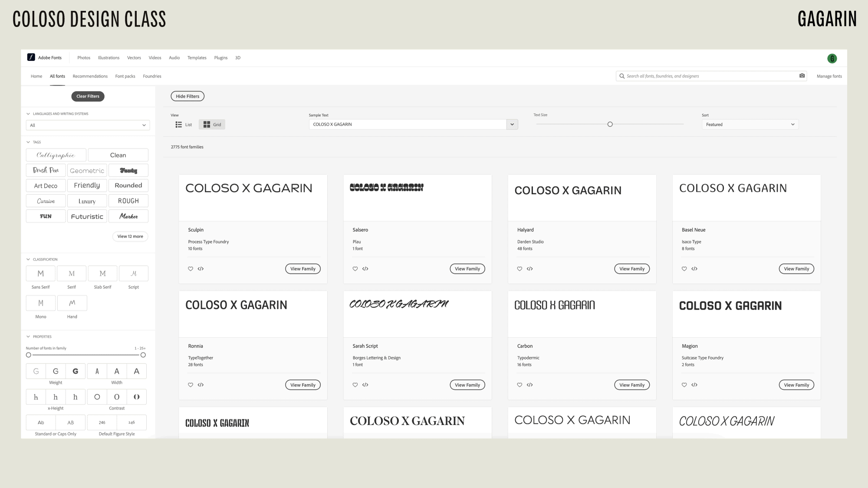The height and width of the screenshot is (488, 868).
Task: Open web project code for Halyard
Action: [x=530, y=269]
